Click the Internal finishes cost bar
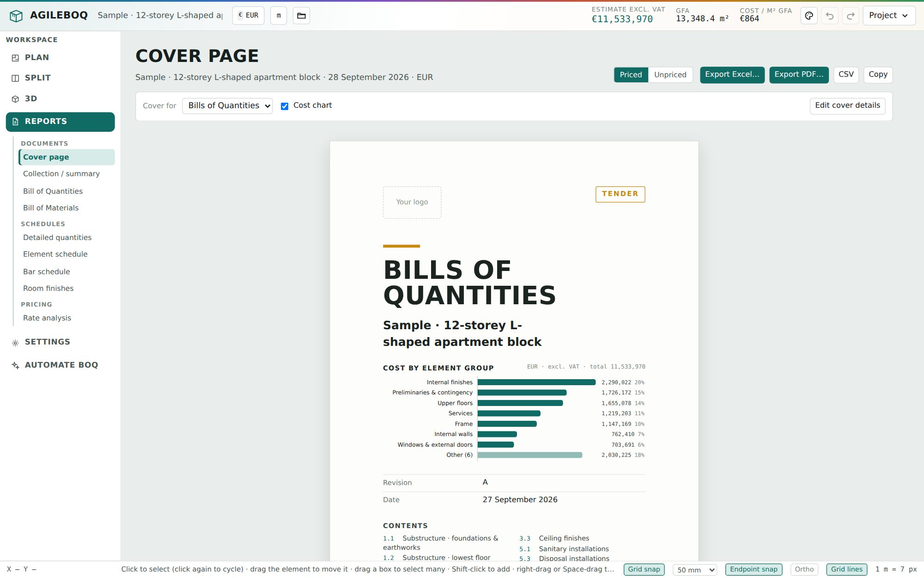The width and height of the screenshot is (924, 578). pos(536,382)
